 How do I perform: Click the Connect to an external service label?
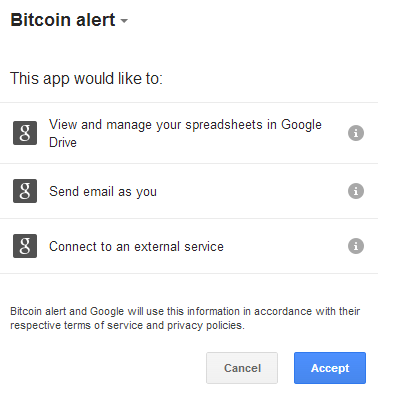136,247
